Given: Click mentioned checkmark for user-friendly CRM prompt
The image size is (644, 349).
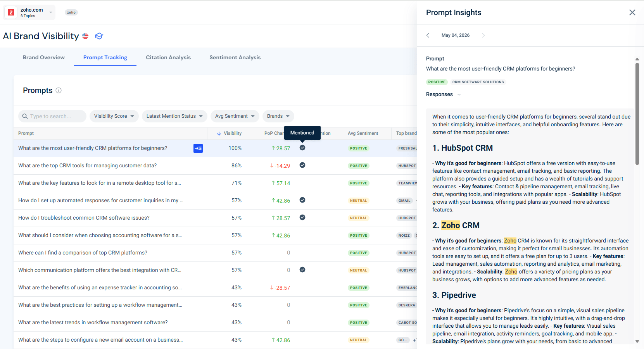Looking at the screenshot, I should pos(302,148).
